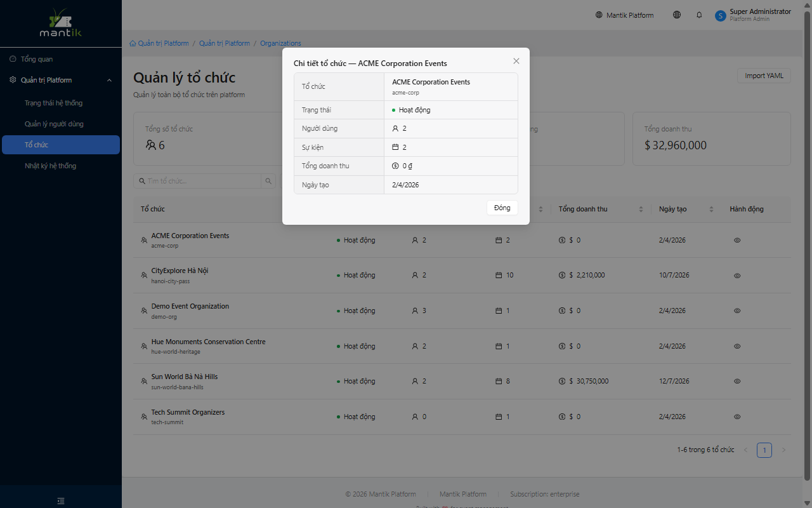Click the Tech Summit Organizers name
Viewport: 812px width, 508px height.
click(188, 412)
